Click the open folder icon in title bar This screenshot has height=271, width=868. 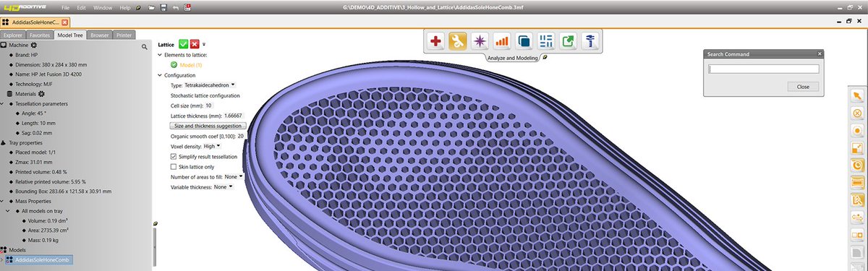pos(151,7)
